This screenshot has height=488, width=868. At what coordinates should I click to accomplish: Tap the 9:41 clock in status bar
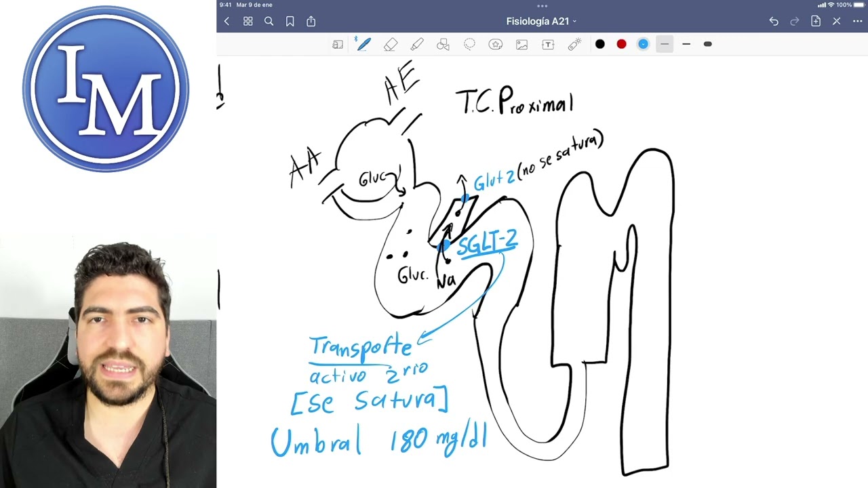click(x=226, y=5)
